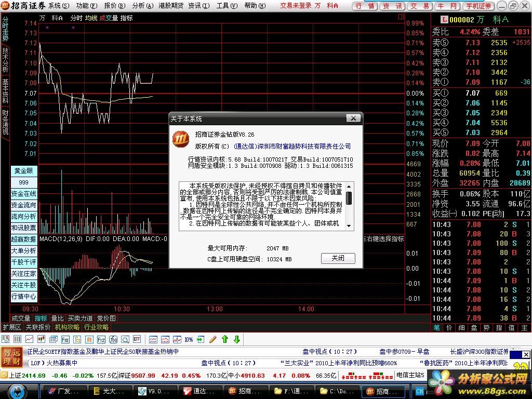Open the quote table grid icon
Screen dimensions: 532x399
pos(17,339)
